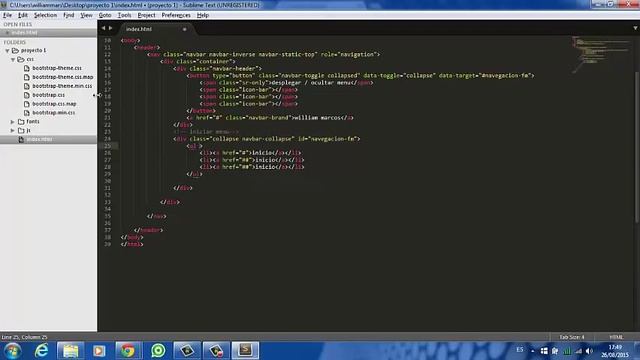Viewport: 640px width, 360px height.
Task: Open the Preferences menu
Action: coord(176,15)
